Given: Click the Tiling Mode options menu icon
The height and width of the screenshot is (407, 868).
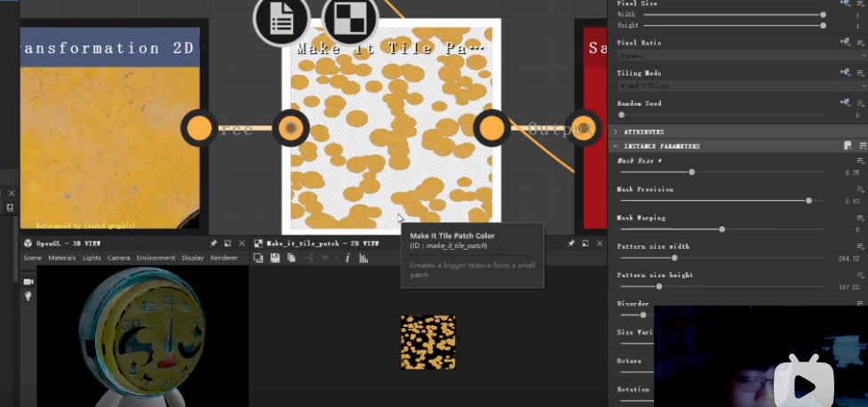Looking at the screenshot, I should click(x=861, y=73).
